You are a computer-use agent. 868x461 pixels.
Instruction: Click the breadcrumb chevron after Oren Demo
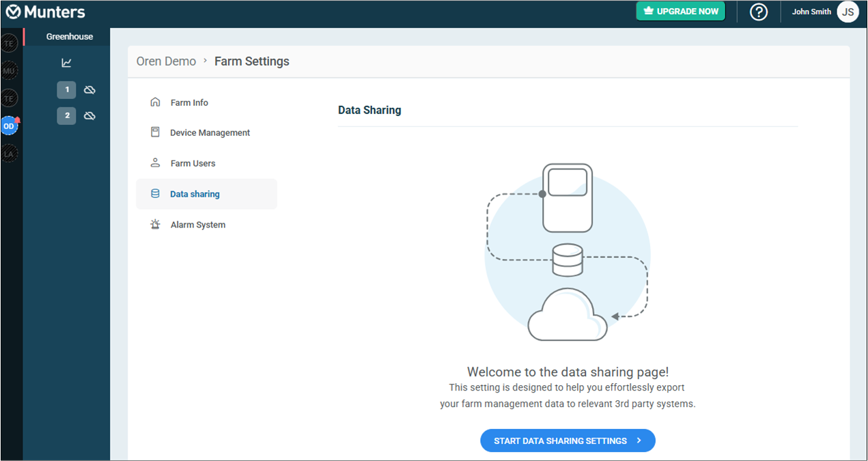coord(204,61)
